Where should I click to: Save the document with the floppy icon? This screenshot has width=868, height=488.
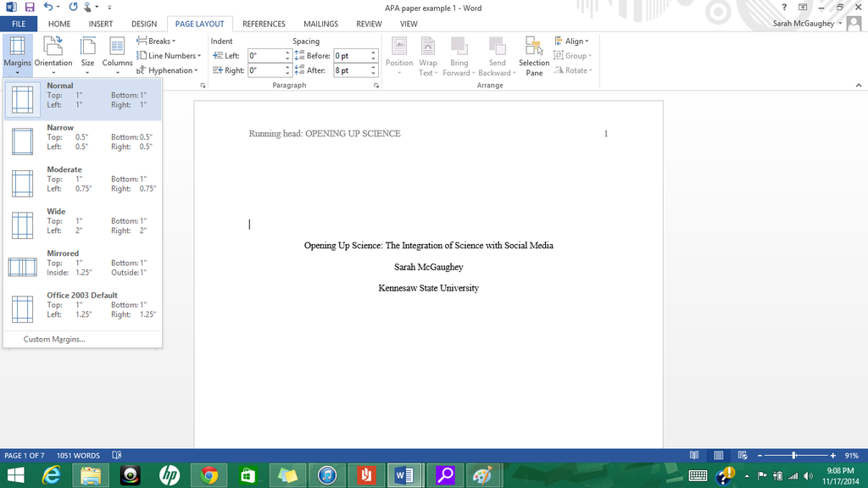click(30, 8)
